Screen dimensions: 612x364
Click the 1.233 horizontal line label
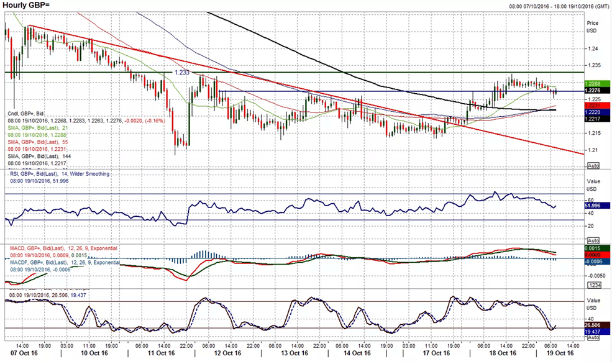point(181,73)
